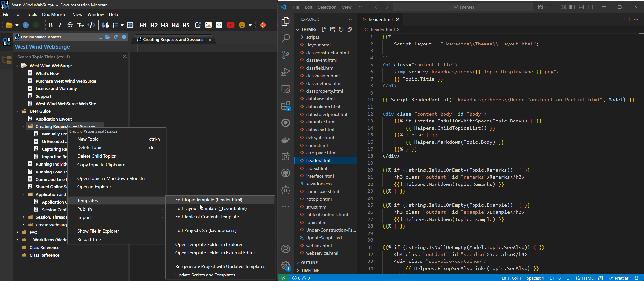Viewport: 644px width, 281px height.
Task: Open VS Code Extensions sidebar icon
Action: [x=286, y=106]
